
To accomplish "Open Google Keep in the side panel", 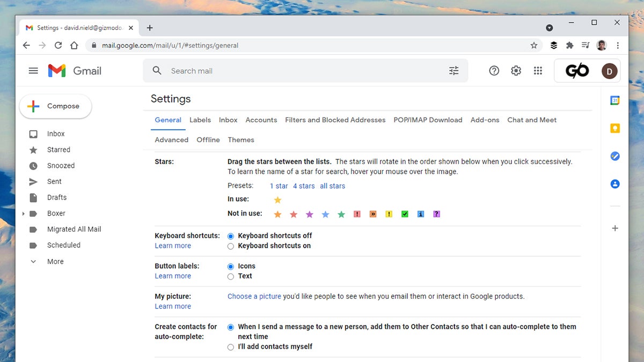I will coord(615,128).
